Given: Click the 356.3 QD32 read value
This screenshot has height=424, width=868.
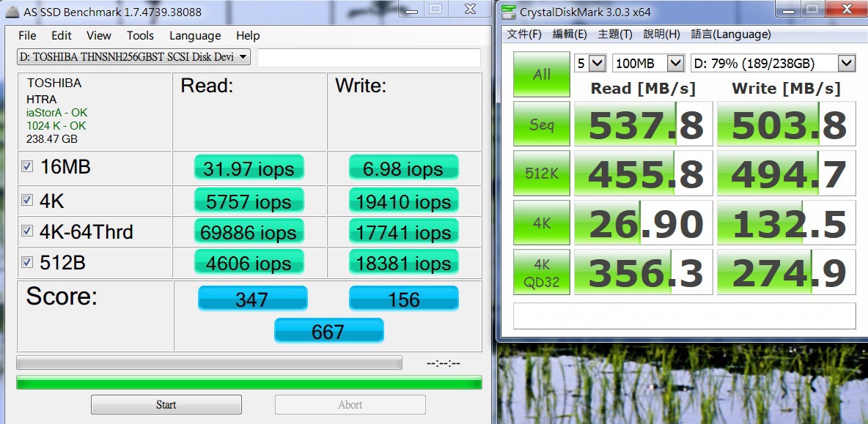Looking at the screenshot, I should coord(644,272).
